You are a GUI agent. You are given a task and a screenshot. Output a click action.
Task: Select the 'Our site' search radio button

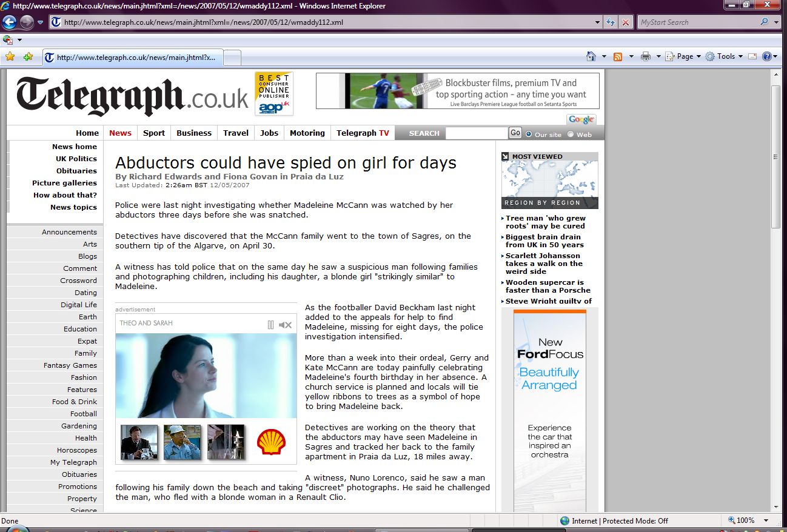(529, 134)
